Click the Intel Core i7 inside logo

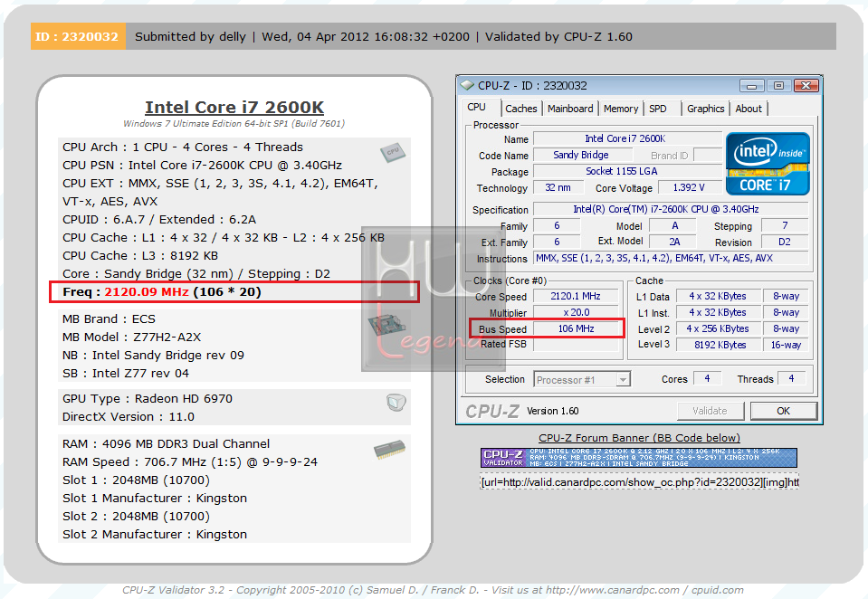[x=768, y=163]
